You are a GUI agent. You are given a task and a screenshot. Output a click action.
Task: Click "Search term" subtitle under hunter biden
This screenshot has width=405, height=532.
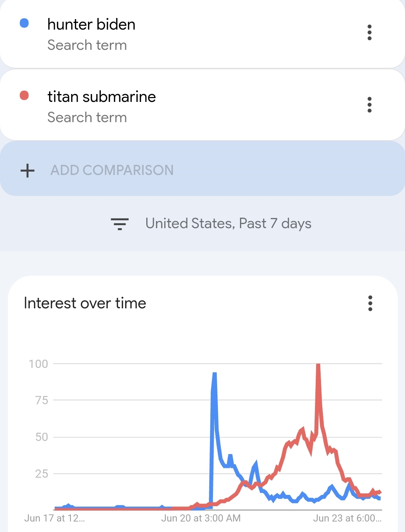pyautogui.click(x=87, y=45)
